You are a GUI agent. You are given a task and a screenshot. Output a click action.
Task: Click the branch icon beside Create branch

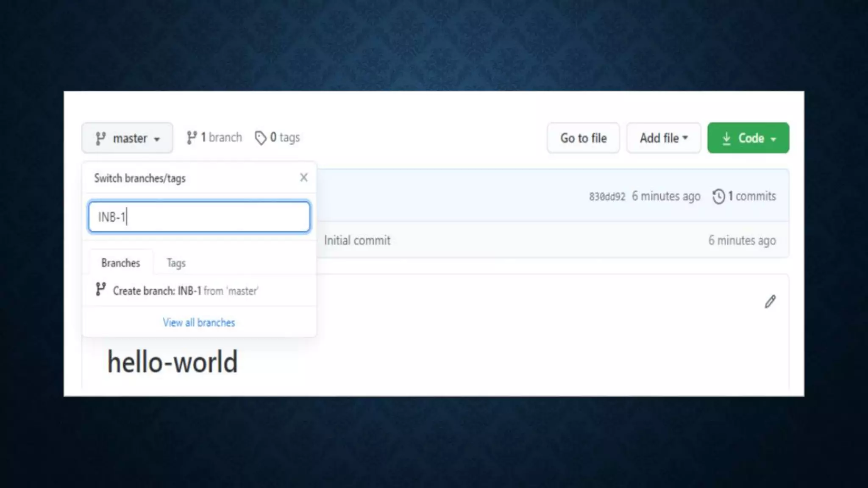(x=100, y=289)
